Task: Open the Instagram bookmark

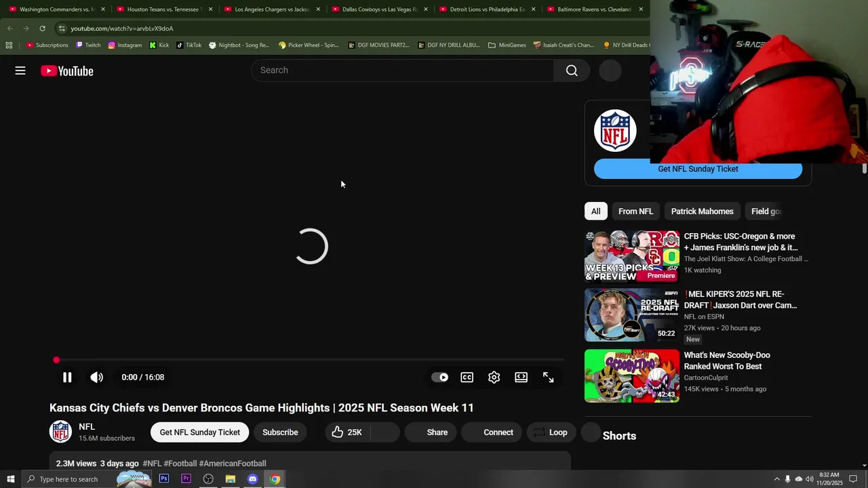Action: point(125,45)
